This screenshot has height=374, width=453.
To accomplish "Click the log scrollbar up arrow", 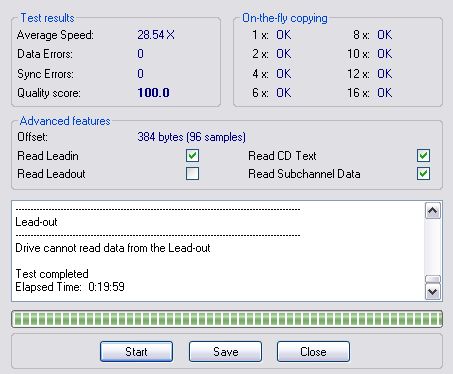I will 433,211.
